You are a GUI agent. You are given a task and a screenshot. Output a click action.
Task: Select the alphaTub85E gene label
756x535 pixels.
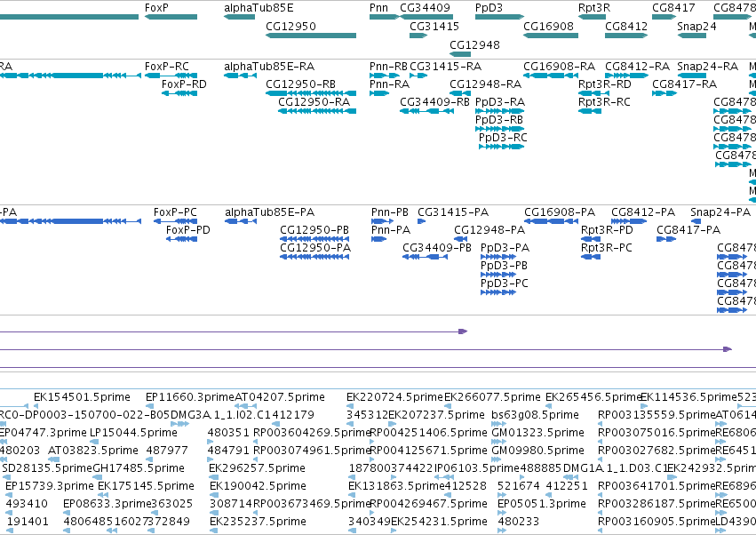click(x=259, y=8)
